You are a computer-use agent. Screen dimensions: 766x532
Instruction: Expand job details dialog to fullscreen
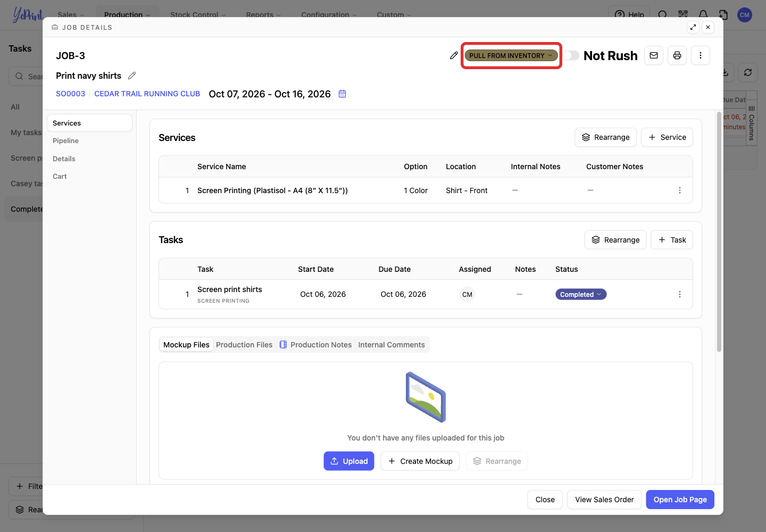(693, 27)
